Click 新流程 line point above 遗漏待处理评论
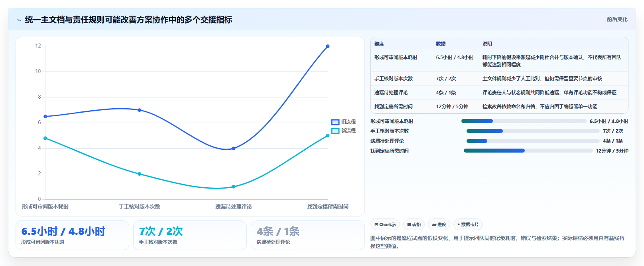644x266 pixels. tap(234, 187)
